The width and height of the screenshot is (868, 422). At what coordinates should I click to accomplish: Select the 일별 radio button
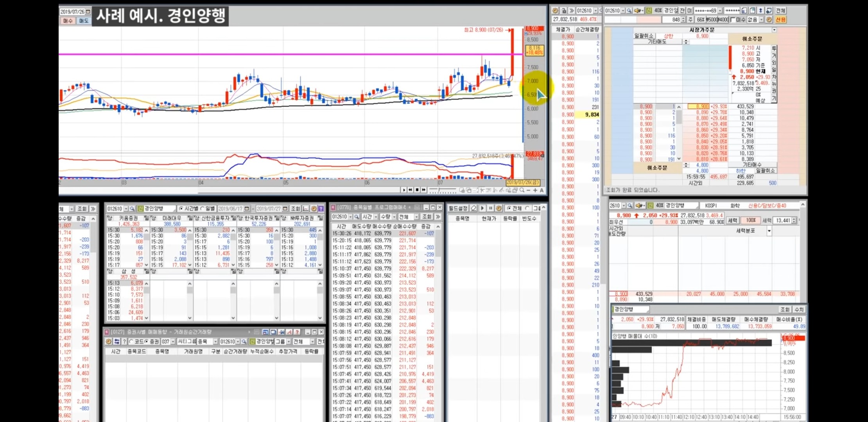tap(203, 209)
